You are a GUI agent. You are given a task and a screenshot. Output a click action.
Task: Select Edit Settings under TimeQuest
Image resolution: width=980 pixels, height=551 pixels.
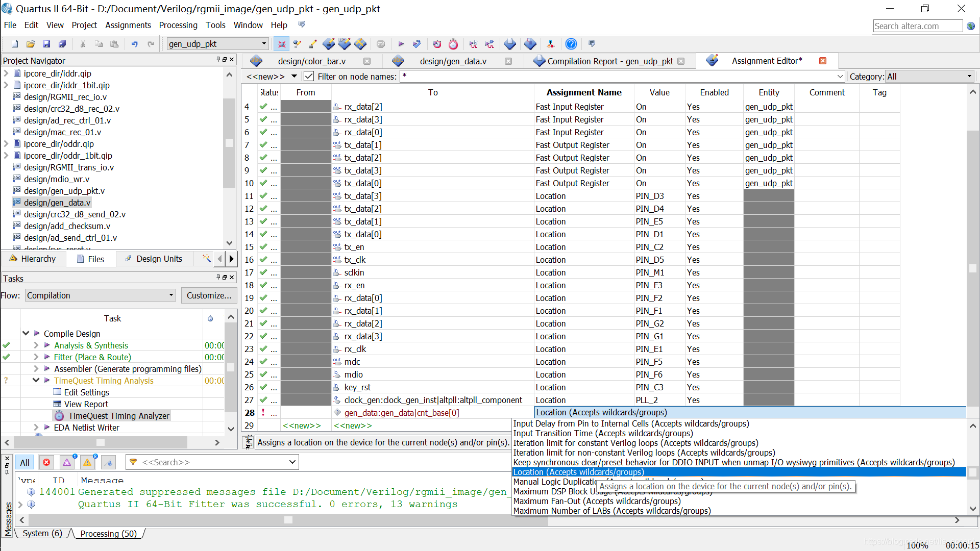click(x=86, y=392)
